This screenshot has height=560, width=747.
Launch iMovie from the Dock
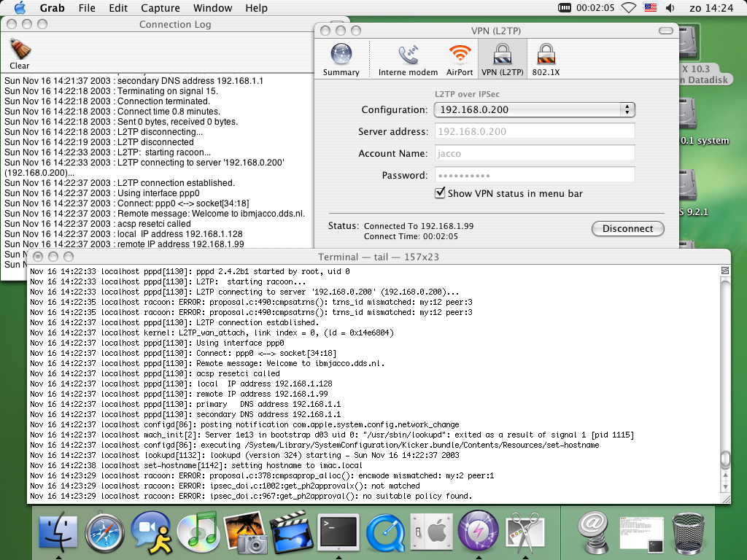click(292, 532)
